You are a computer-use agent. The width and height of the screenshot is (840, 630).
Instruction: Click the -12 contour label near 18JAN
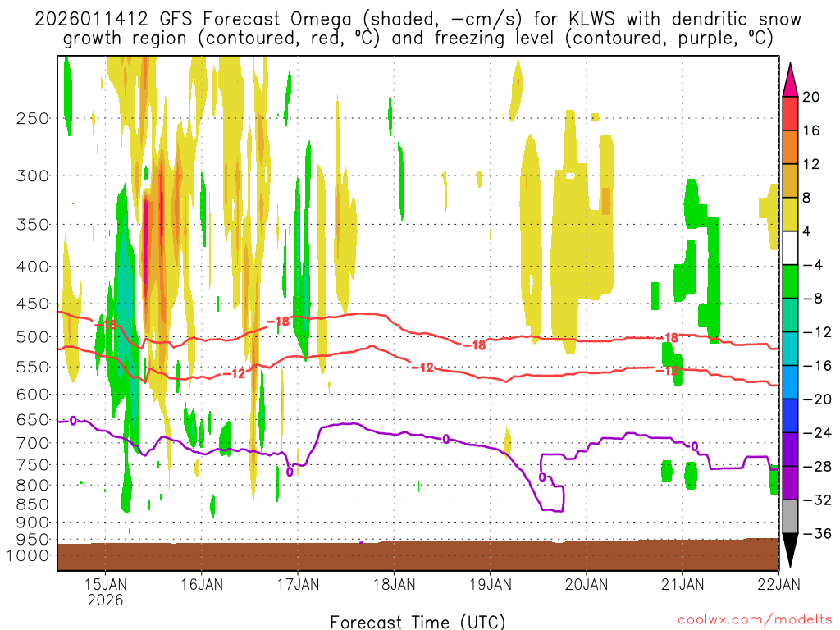click(x=422, y=367)
